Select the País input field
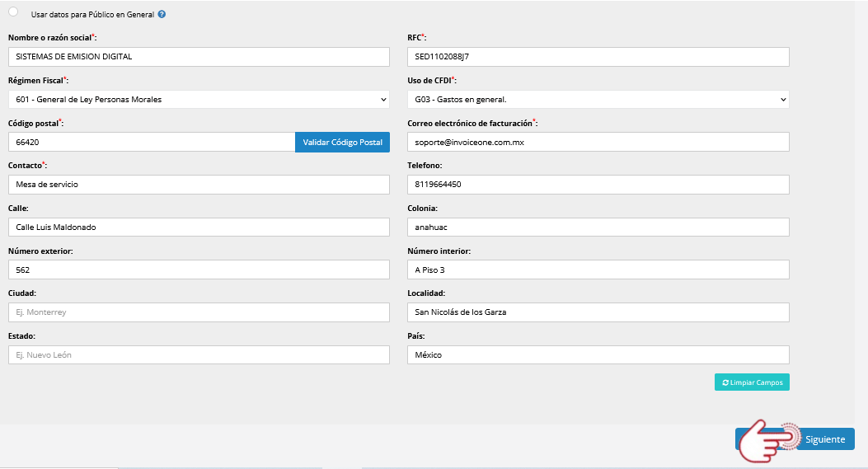 [x=598, y=354]
